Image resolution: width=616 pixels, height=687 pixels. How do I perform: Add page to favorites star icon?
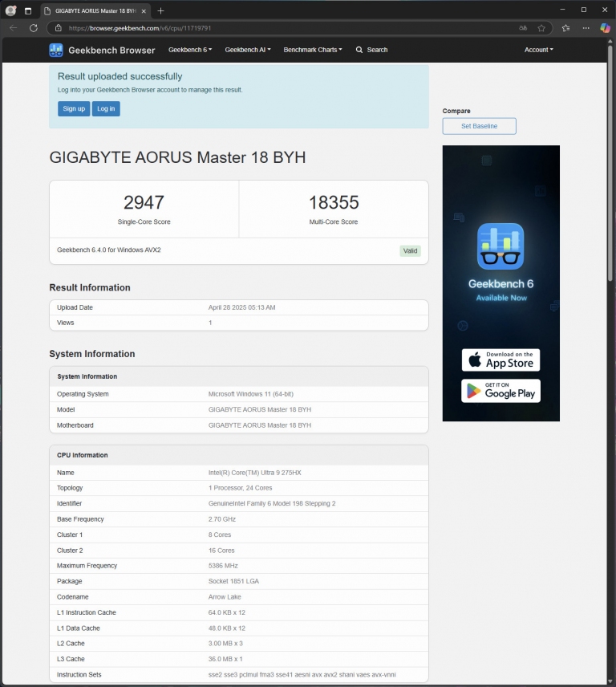coord(541,28)
